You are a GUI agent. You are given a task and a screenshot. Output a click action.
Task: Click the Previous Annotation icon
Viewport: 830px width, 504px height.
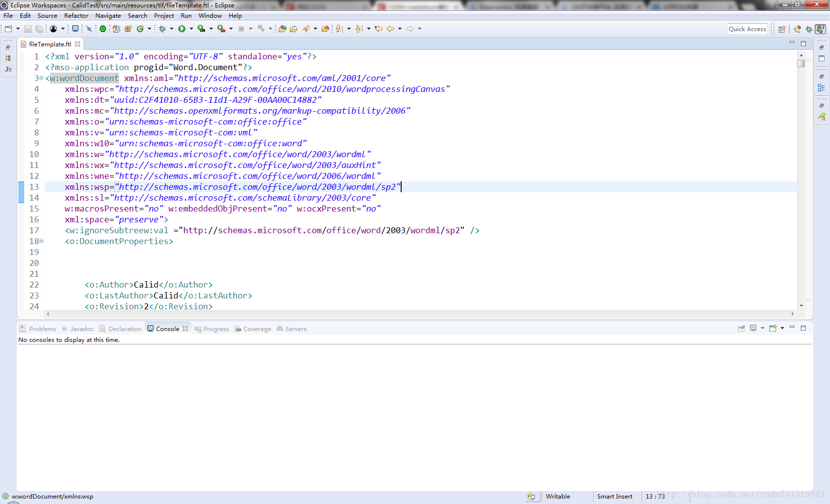tap(359, 29)
